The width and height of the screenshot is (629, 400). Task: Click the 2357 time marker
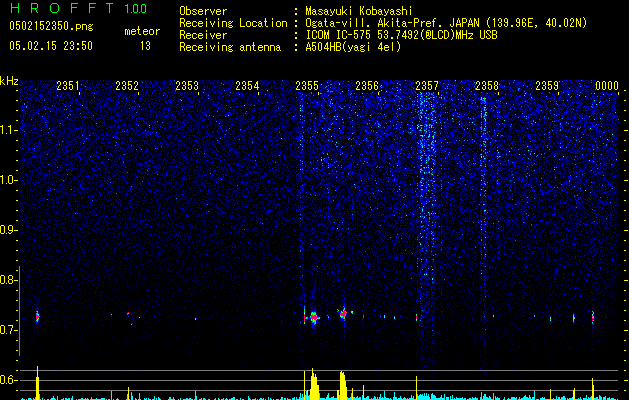tap(427, 86)
